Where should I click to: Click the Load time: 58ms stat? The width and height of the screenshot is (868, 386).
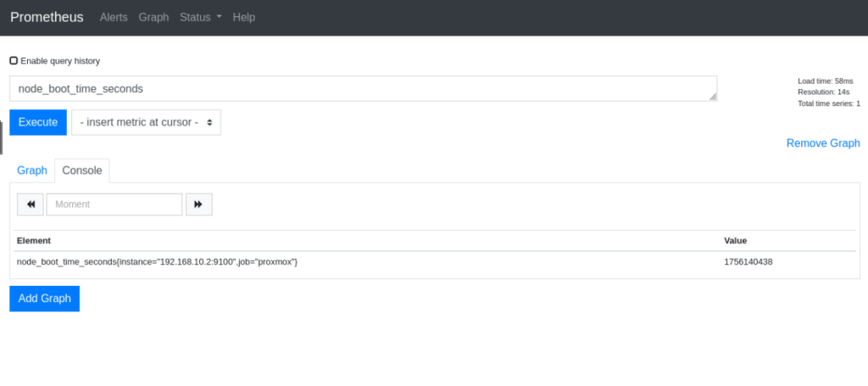pos(826,81)
